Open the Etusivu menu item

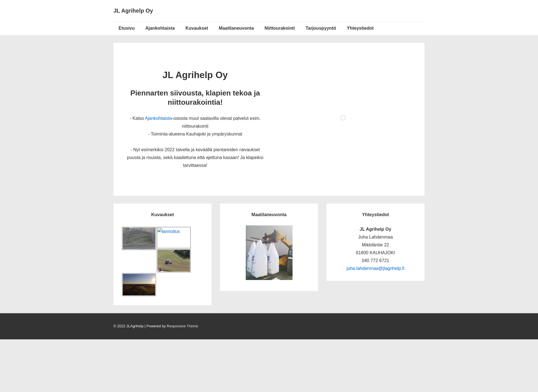[126, 28]
